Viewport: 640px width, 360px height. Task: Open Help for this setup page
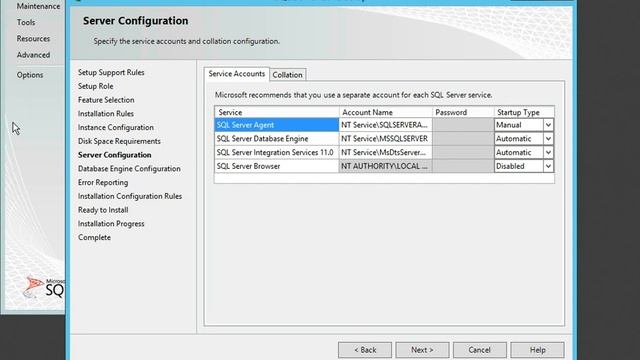pos(537,350)
